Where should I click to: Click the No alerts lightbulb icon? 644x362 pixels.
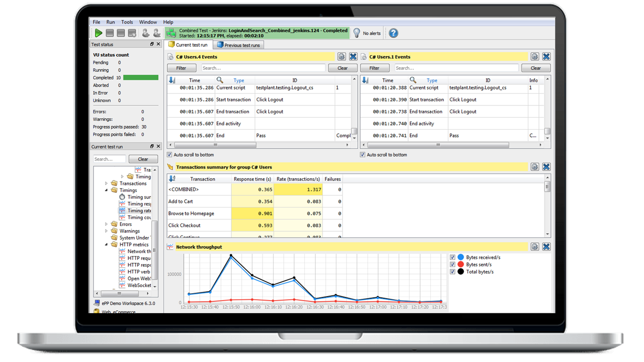coord(357,33)
